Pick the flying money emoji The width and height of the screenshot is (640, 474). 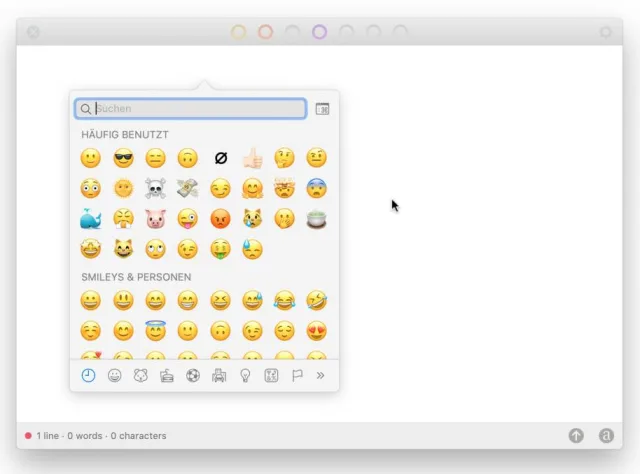point(188,189)
